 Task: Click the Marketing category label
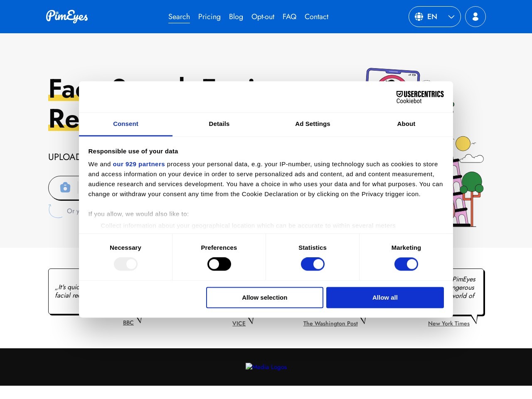406,248
